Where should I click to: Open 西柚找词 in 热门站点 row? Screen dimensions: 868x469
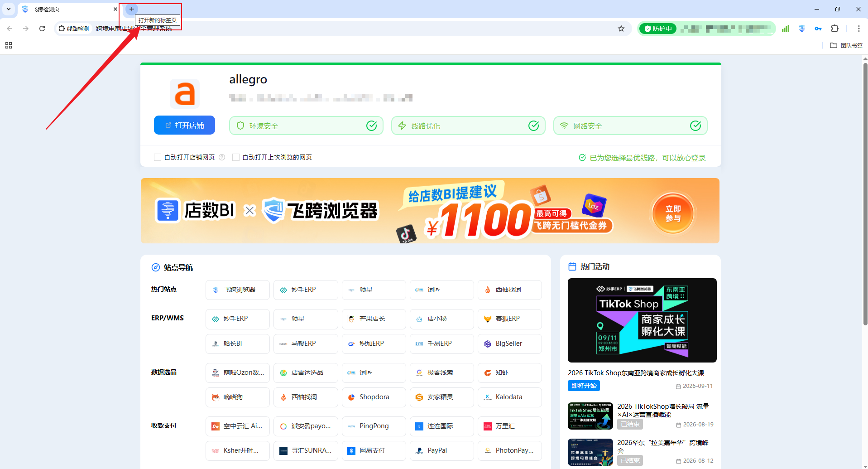(x=510, y=290)
